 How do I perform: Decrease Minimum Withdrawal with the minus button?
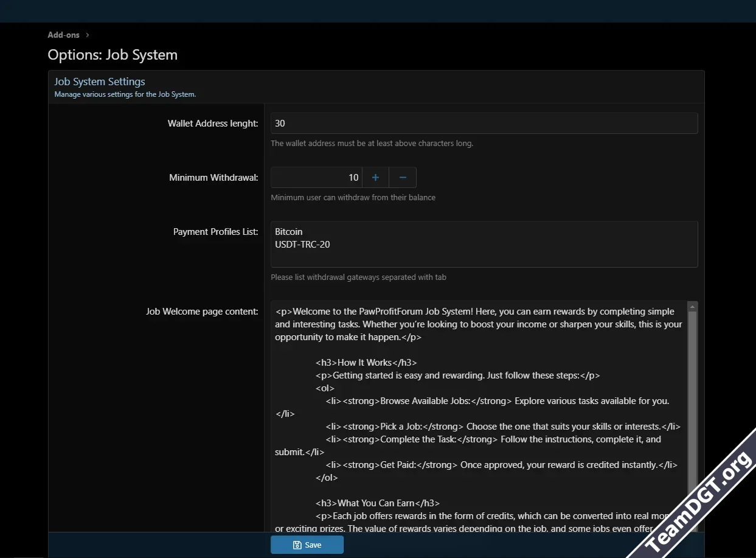tap(403, 178)
